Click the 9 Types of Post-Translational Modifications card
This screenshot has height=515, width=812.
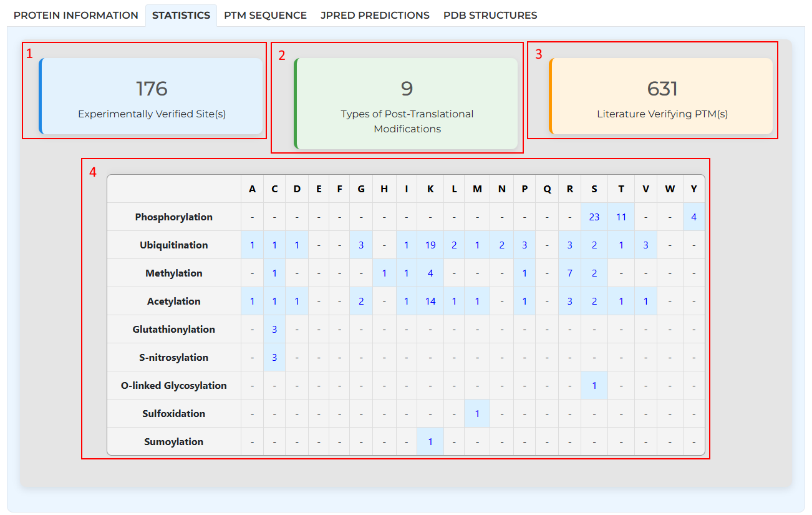pos(407,104)
